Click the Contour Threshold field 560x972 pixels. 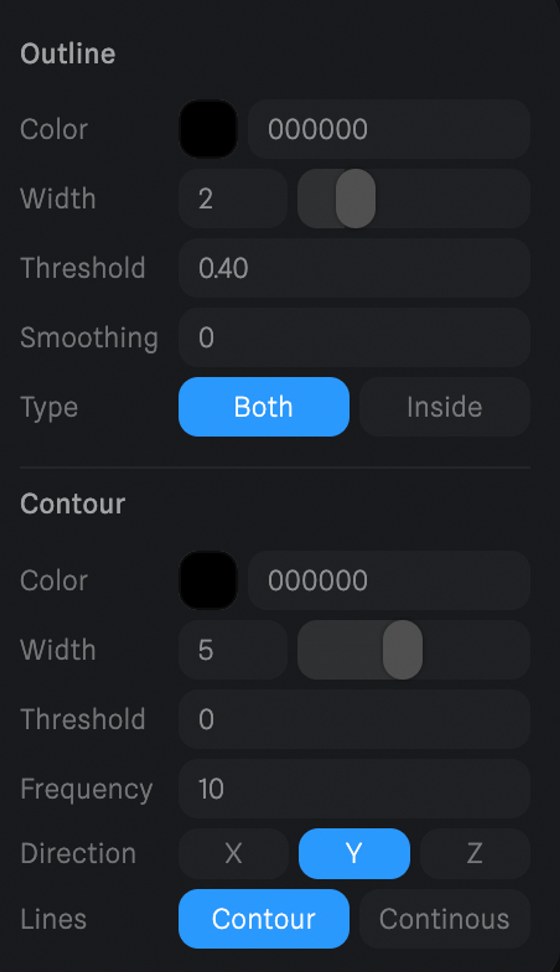[354, 719]
